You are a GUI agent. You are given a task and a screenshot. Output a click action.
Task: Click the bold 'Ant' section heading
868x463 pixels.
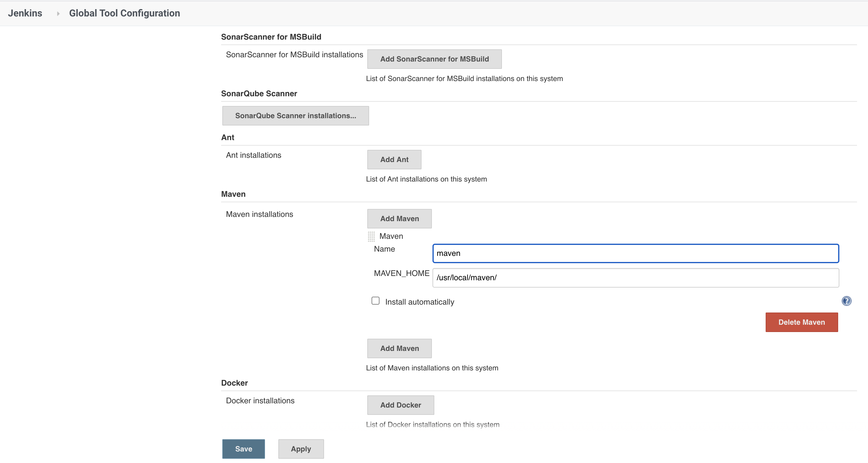[228, 137]
